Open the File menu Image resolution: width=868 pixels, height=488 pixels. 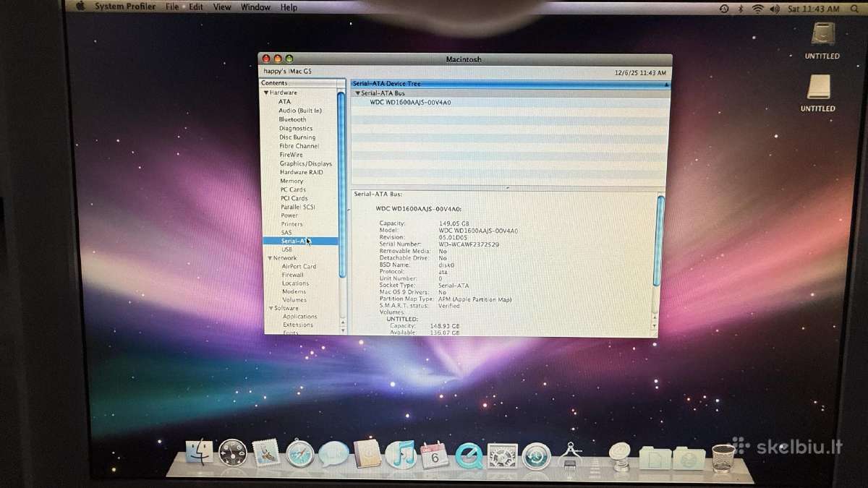tap(172, 7)
